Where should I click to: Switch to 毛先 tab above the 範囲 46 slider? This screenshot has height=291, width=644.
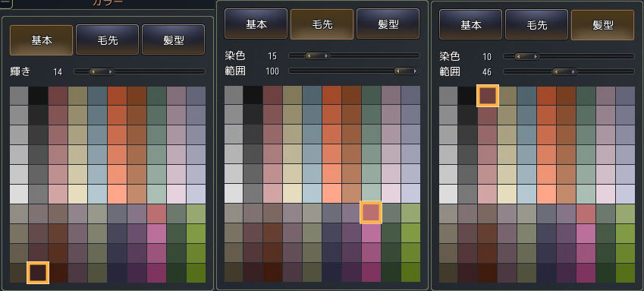(x=537, y=25)
